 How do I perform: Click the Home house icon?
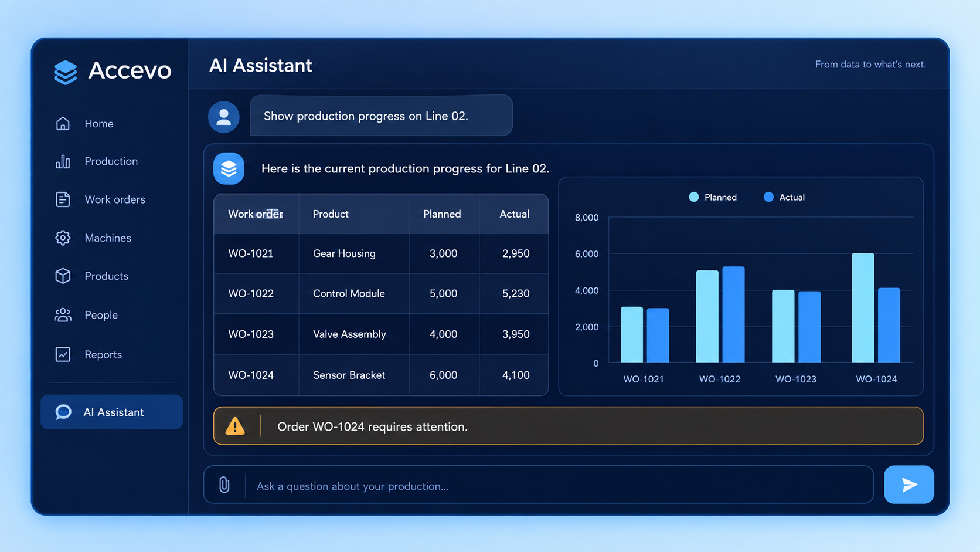click(x=63, y=124)
